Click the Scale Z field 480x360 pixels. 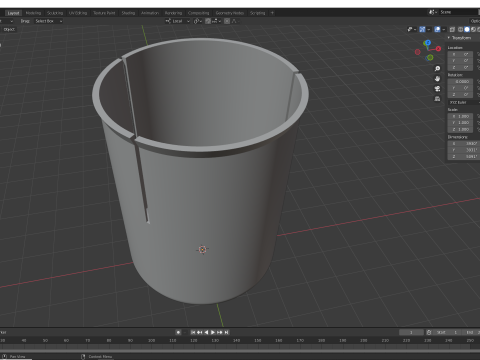(x=460, y=129)
